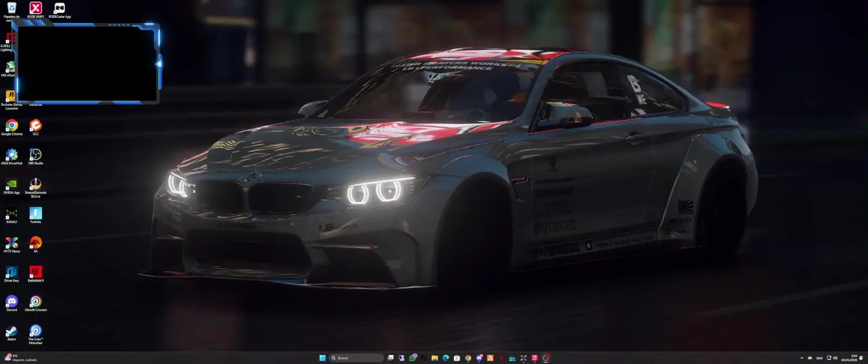Viewport: 868px width, 364px height.
Task: Open the RODECaster App shortcut
Action: [60, 10]
